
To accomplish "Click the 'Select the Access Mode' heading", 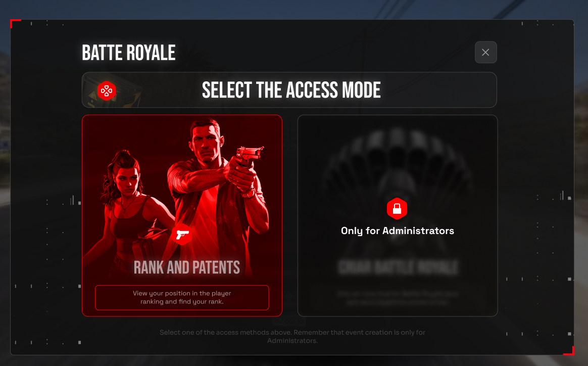I will [291, 90].
